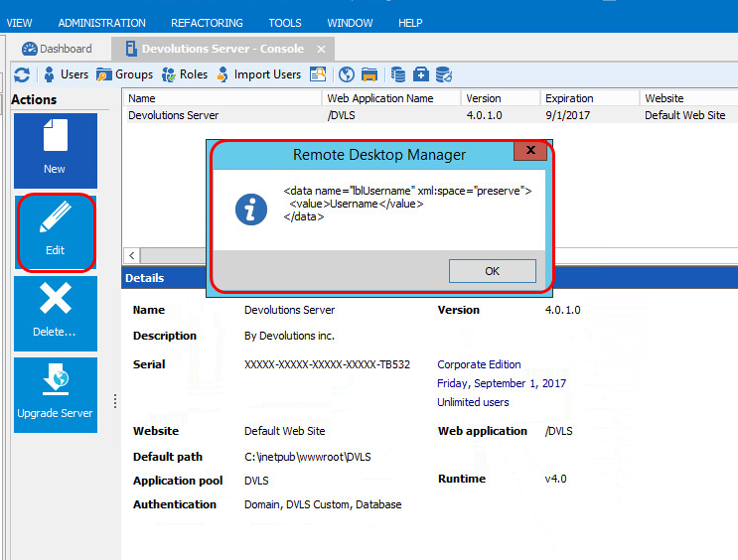Open Users management
The image size is (738, 560).
[x=66, y=74]
